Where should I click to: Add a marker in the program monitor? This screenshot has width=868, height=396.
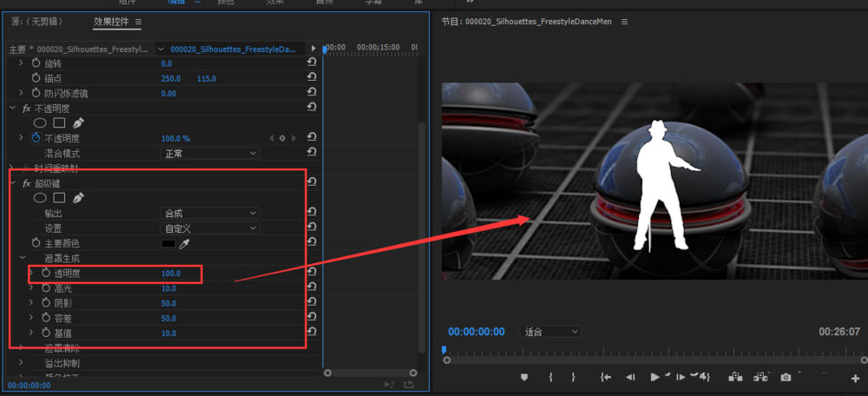[x=524, y=377]
